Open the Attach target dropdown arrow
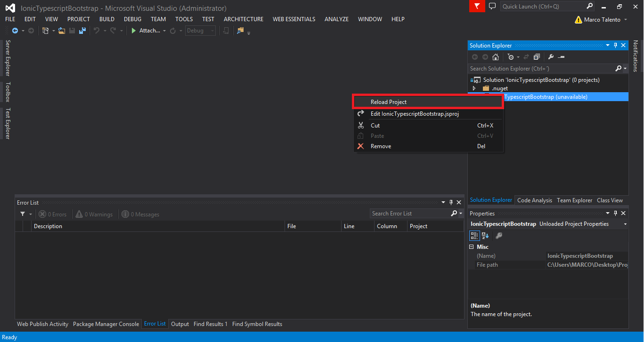This screenshot has height=342, width=644. coord(164,31)
